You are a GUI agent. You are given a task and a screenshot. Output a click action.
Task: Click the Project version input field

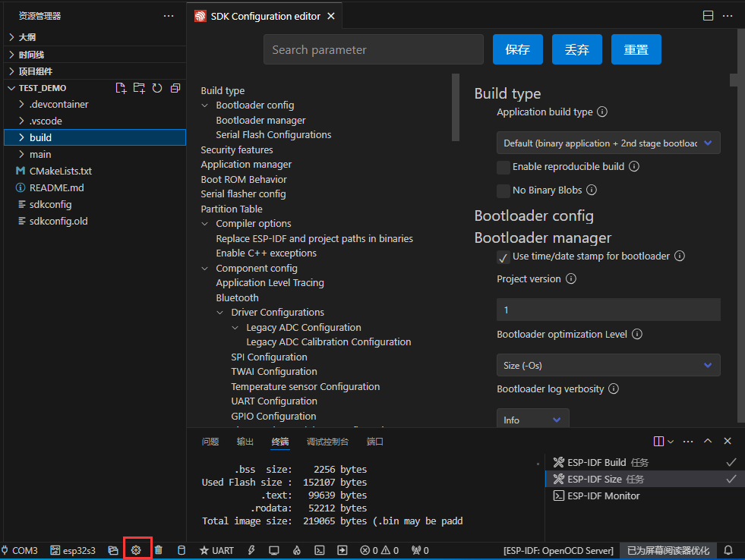pos(608,310)
